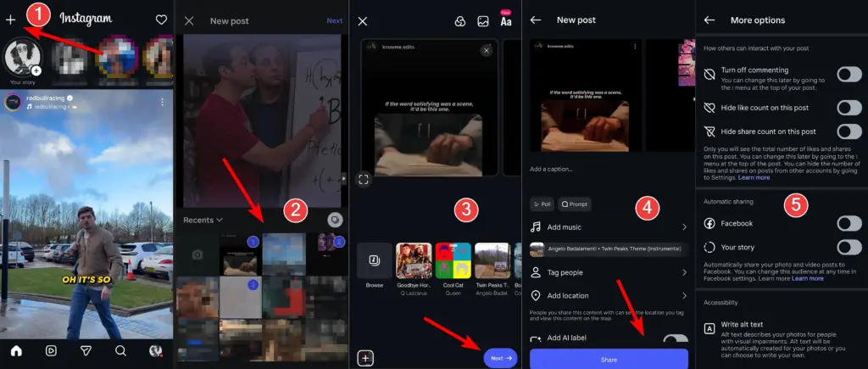Open the Your story avatar
The width and height of the screenshot is (868, 369).
[x=22, y=58]
